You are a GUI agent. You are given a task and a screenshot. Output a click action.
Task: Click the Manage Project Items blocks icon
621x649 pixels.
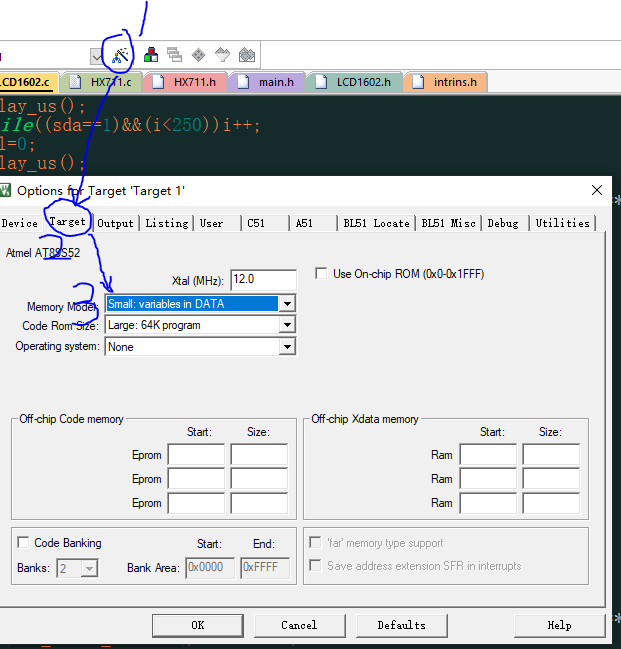tap(151, 55)
